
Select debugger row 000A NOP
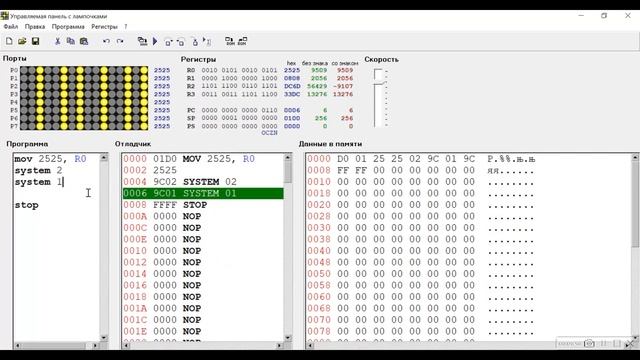pyautogui.click(x=203, y=216)
